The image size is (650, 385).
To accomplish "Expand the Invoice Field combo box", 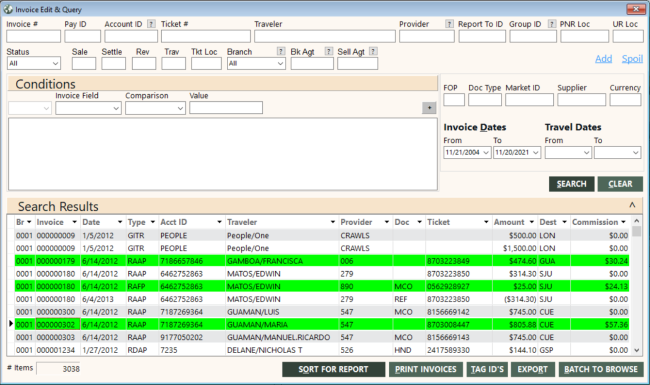I will coord(88,108).
